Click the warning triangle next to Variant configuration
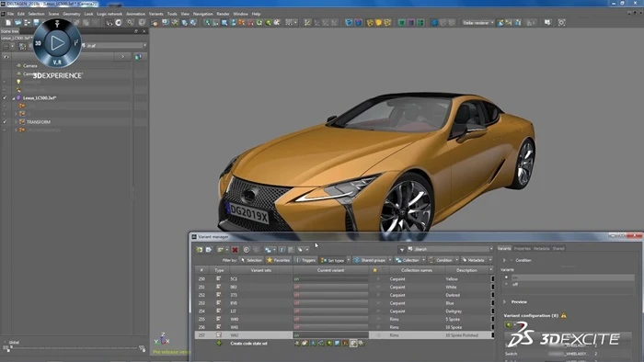This screenshot has width=644, height=362. pos(563,315)
